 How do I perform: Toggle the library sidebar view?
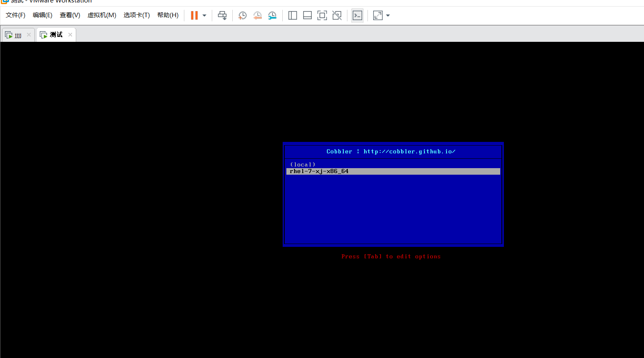tap(293, 16)
